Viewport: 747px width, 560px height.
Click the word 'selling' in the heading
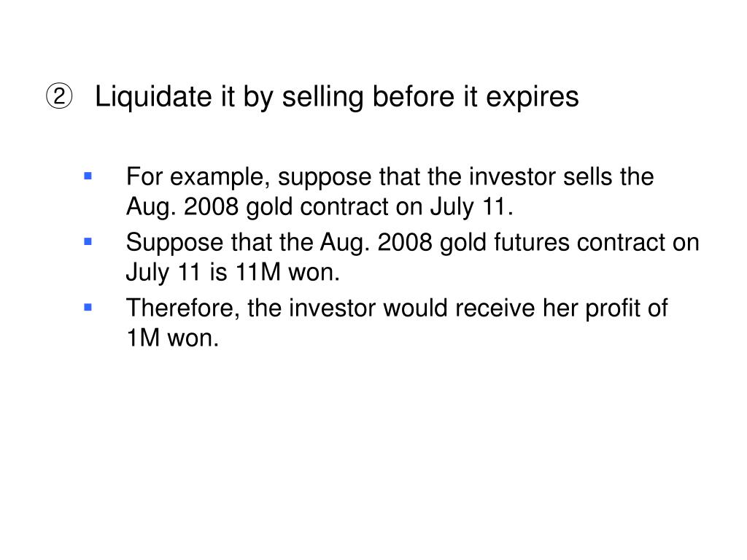pyautogui.click(x=322, y=98)
